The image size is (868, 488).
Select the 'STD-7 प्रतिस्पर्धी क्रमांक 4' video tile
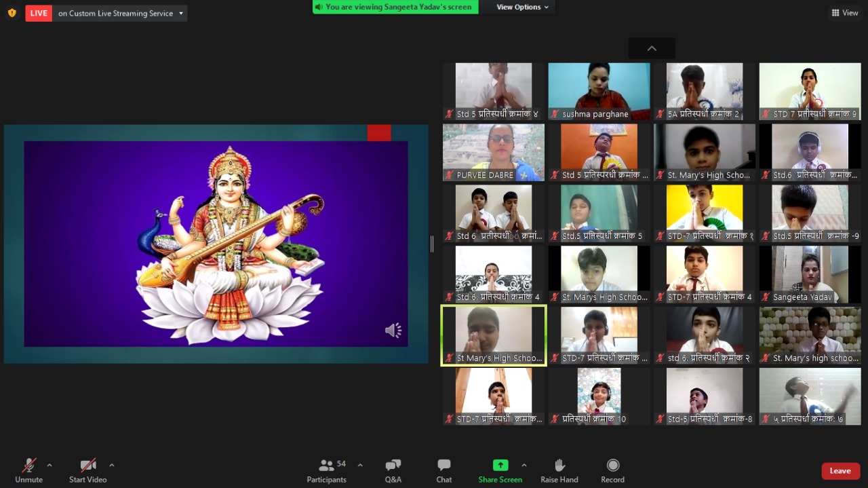pos(705,274)
